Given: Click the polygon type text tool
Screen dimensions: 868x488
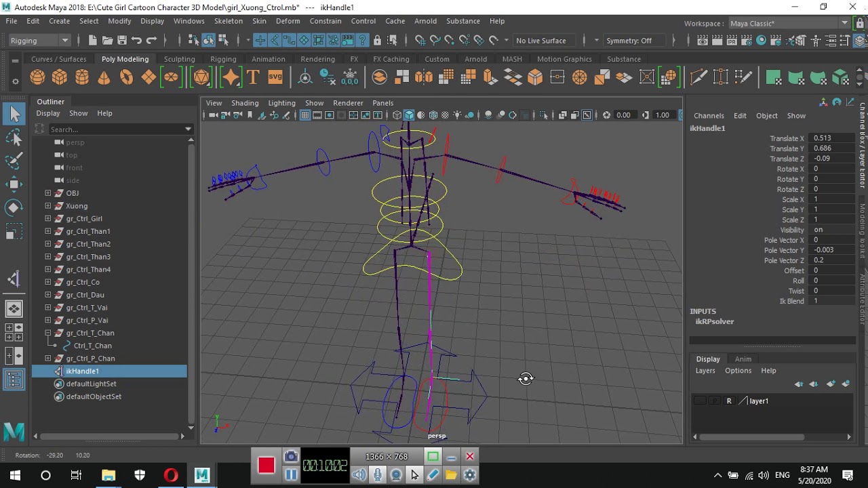Looking at the screenshot, I should 253,77.
